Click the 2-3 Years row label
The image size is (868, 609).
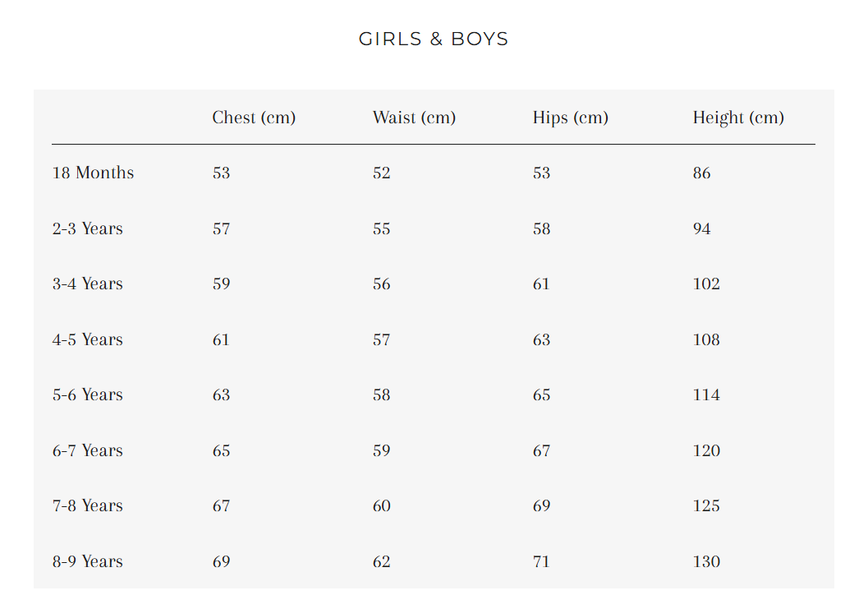88,228
